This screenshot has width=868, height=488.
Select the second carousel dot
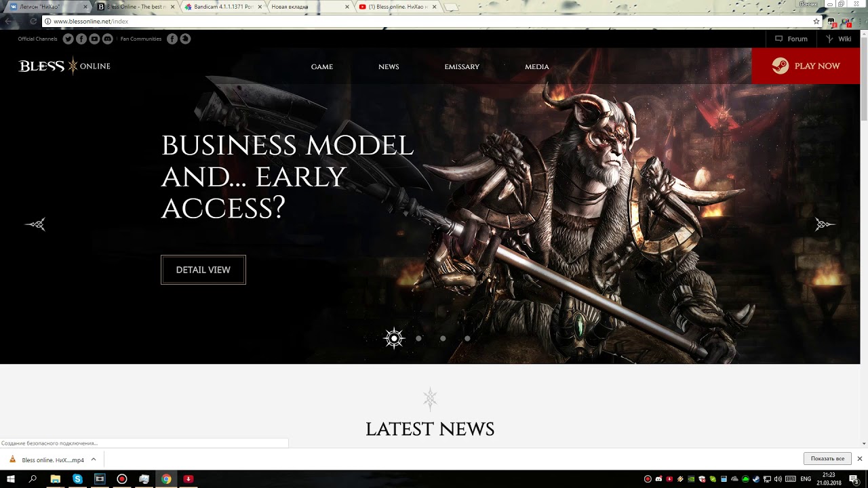click(418, 338)
